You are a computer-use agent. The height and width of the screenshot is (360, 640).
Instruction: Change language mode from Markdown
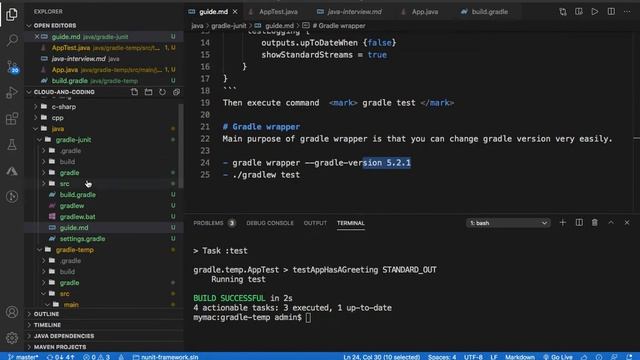click(520, 357)
